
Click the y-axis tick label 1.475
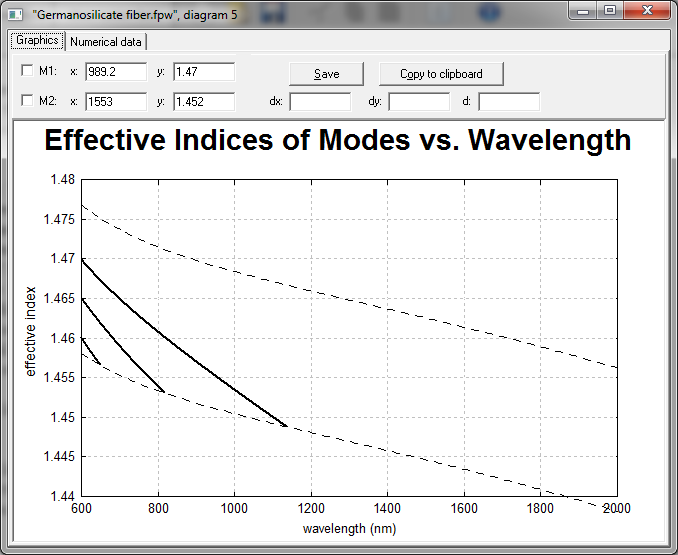(x=59, y=220)
